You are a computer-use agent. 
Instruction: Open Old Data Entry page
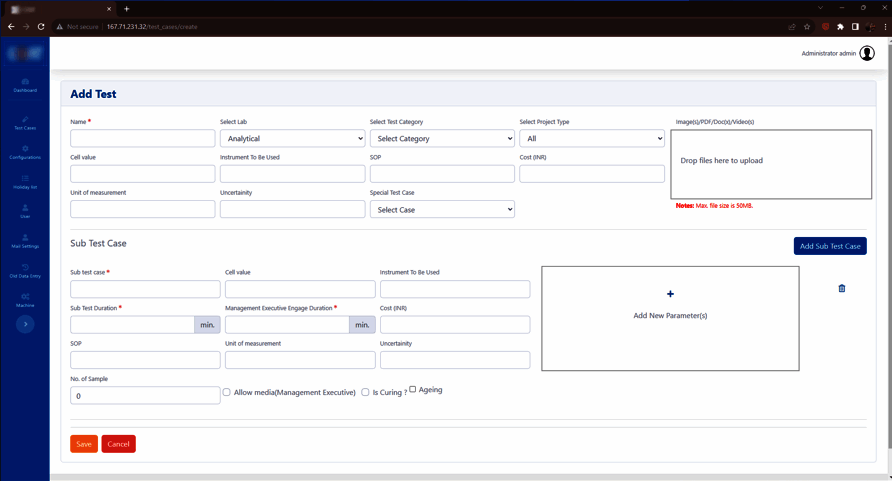pyautogui.click(x=25, y=270)
